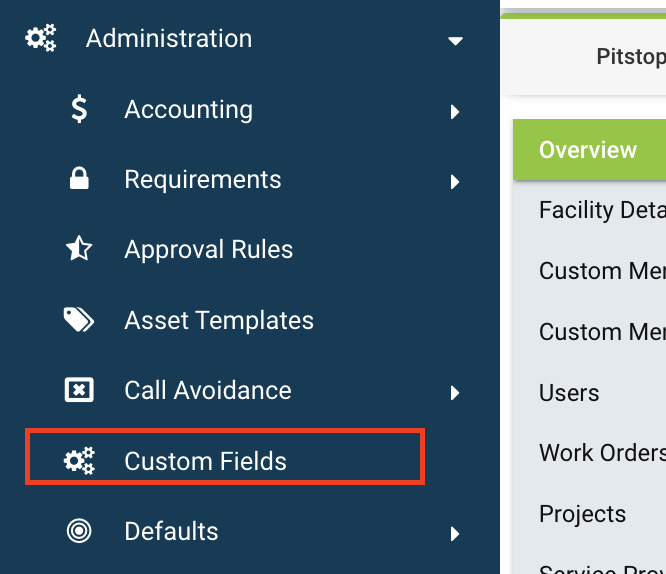Click the Requirements padlock icon
The width and height of the screenshot is (666, 574).
pos(79,178)
